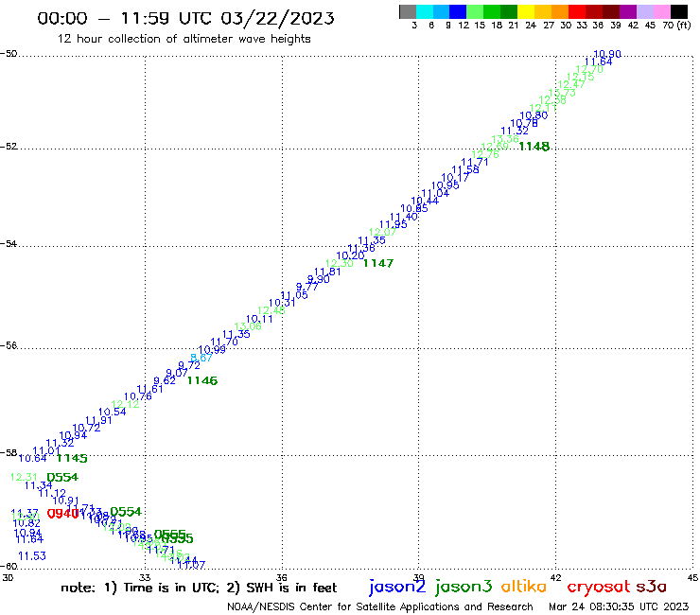Click the value '9.07' on the track
700x615 pixels.
click(x=177, y=373)
